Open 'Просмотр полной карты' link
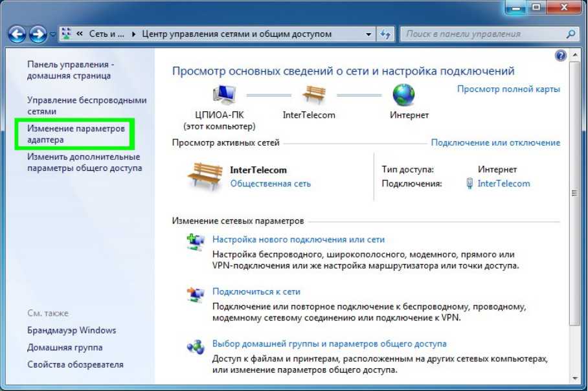 coord(508,89)
